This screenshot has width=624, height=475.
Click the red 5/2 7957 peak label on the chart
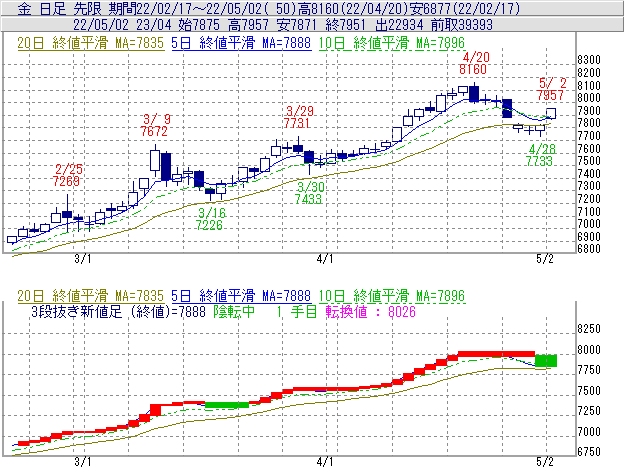(551, 89)
